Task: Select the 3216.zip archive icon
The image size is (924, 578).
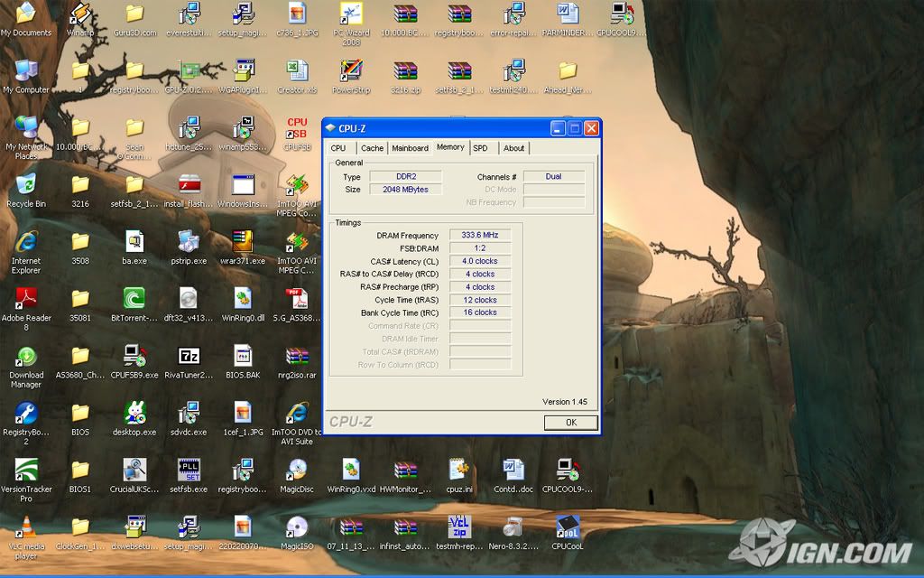Action: [405, 70]
